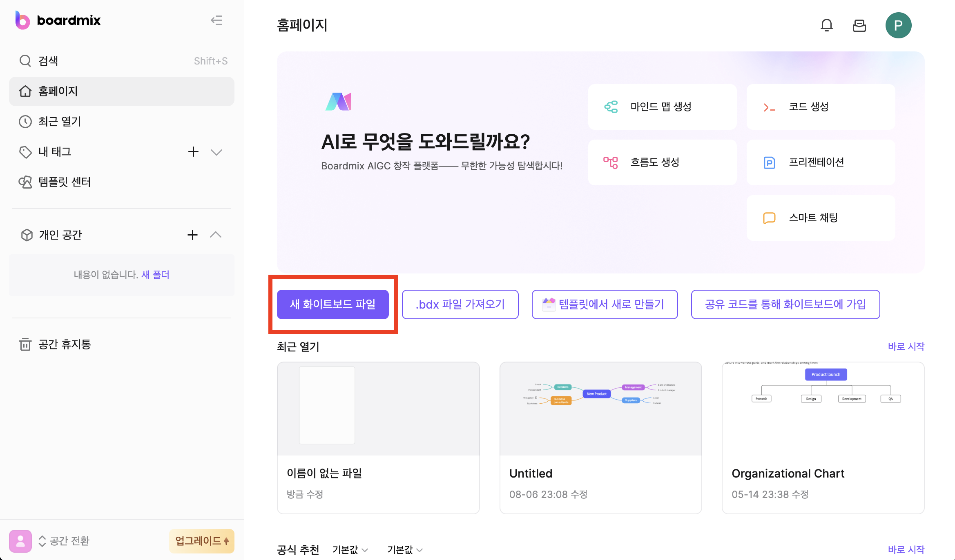Click .bdx 파일 가져오기 button
This screenshot has width=955, height=560.
460,304
